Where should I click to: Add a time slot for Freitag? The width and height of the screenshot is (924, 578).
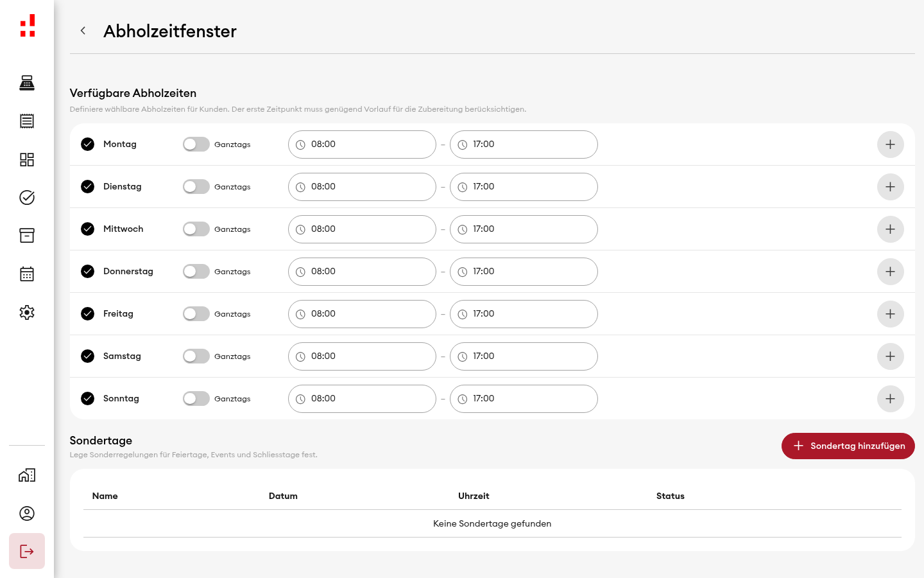tap(891, 314)
